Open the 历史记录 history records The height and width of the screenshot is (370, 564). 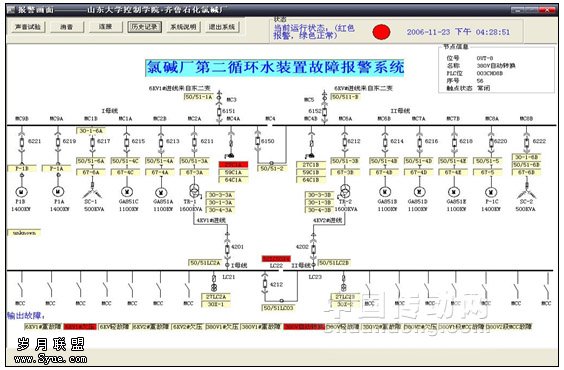pyautogui.click(x=144, y=27)
